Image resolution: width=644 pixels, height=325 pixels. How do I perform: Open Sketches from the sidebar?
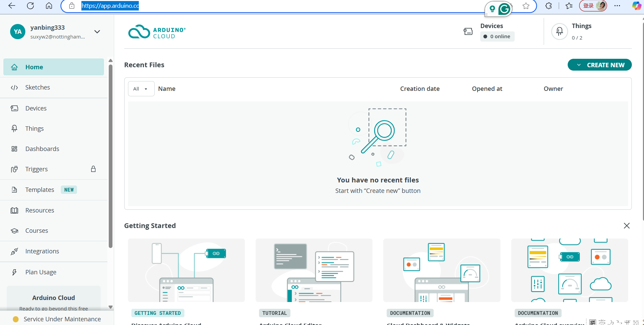click(54, 87)
